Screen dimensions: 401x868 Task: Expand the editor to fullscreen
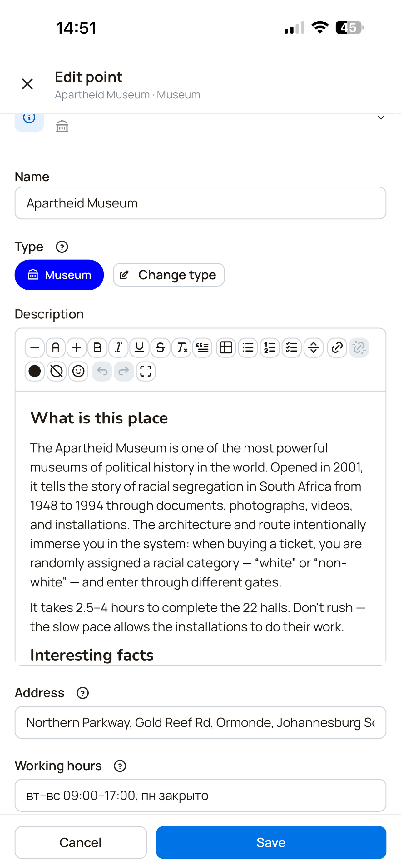point(146,372)
